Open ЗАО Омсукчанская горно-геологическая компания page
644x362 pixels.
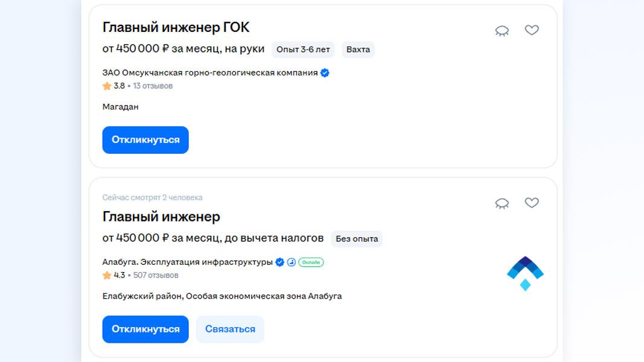click(209, 73)
